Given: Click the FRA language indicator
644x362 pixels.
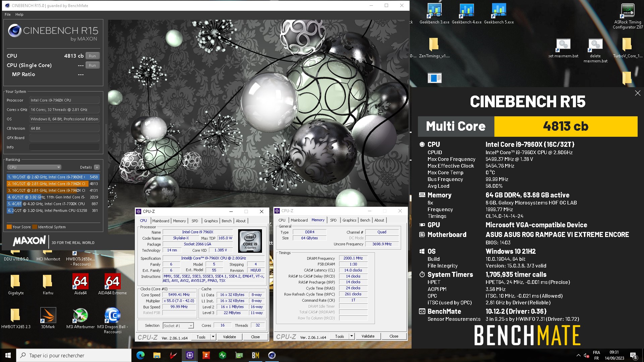Looking at the screenshot, I should [x=596, y=355].
